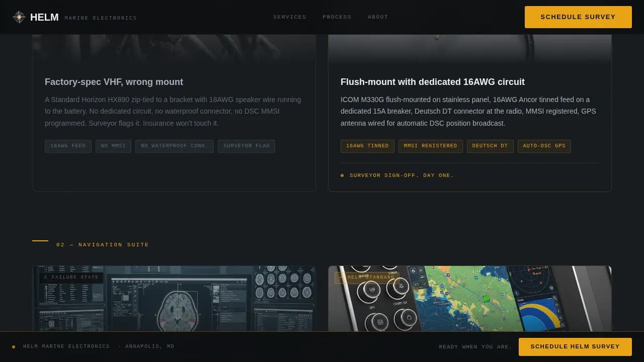644x362 pixels.
Task: Go to the Process nav link
Action: [337, 17]
